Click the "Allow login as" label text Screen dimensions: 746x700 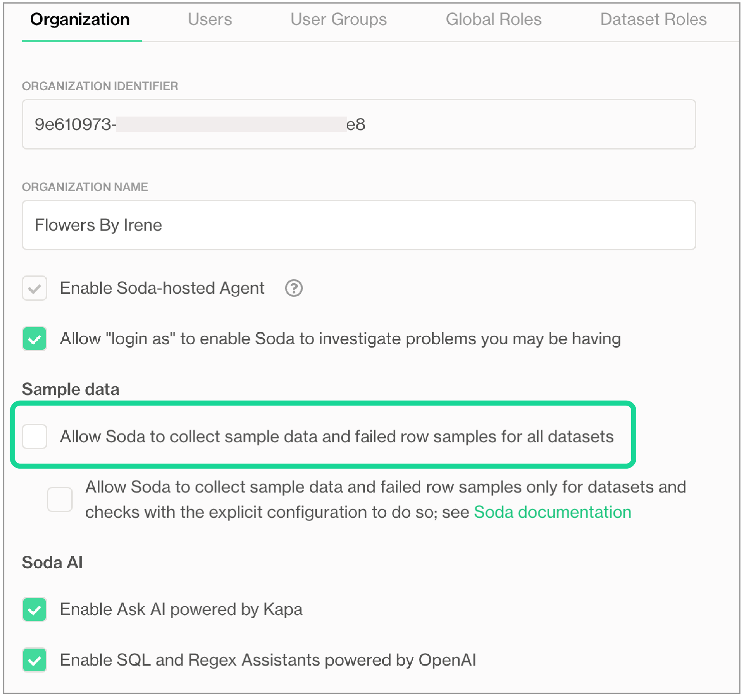click(x=340, y=339)
